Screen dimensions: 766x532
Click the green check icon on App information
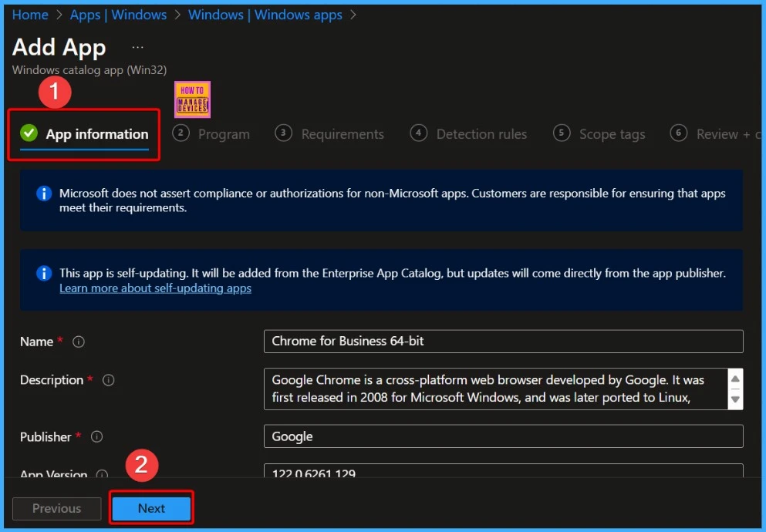[x=29, y=133]
